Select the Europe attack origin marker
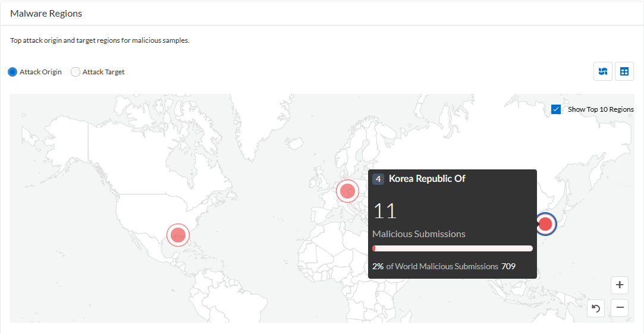This screenshot has height=334, width=644. point(347,191)
